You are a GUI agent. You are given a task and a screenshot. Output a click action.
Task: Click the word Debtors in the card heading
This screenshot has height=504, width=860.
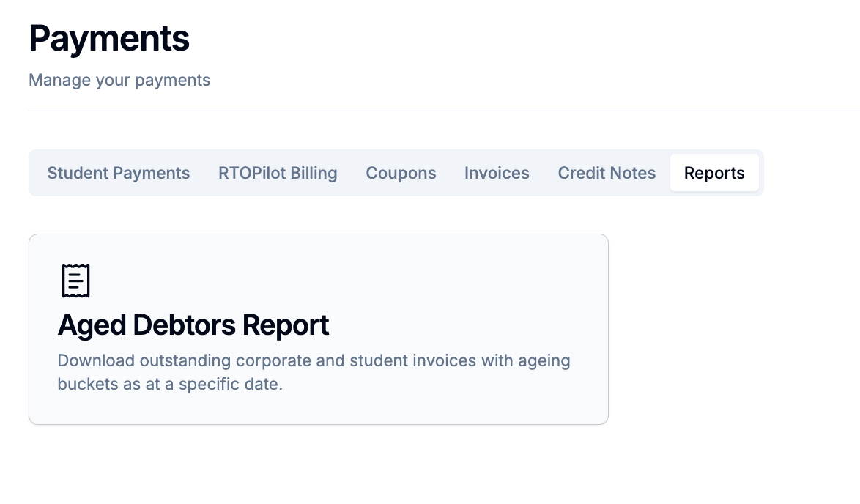(185, 325)
